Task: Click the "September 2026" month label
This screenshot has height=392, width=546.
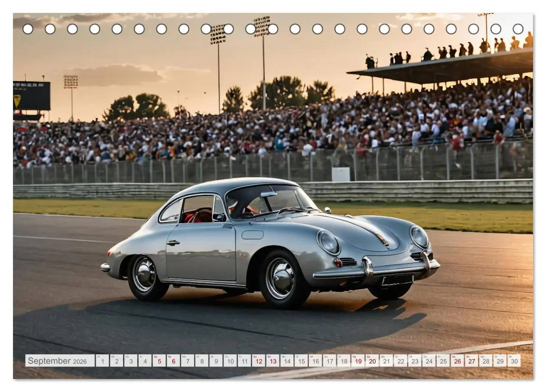Action: [60, 361]
